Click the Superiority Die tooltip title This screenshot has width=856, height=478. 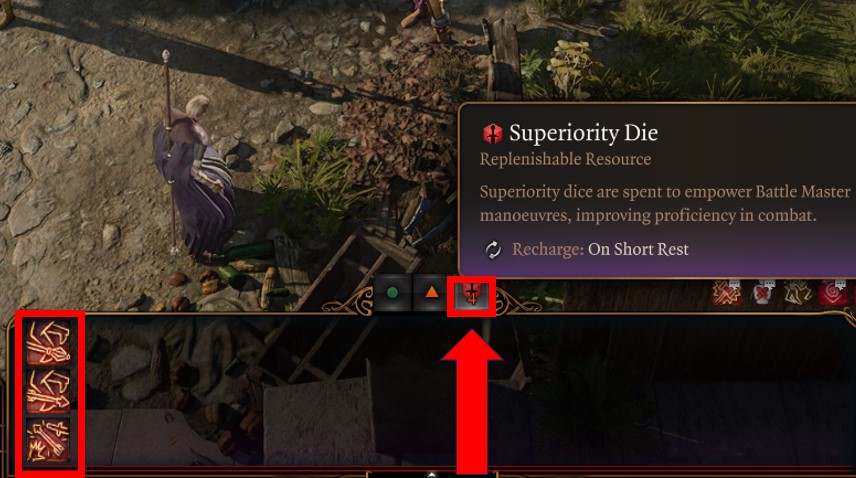[584, 133]
